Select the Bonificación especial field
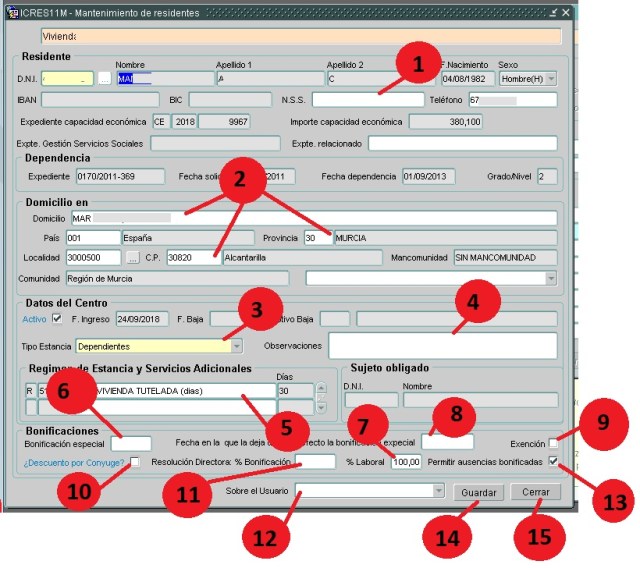 click(130, 443)
